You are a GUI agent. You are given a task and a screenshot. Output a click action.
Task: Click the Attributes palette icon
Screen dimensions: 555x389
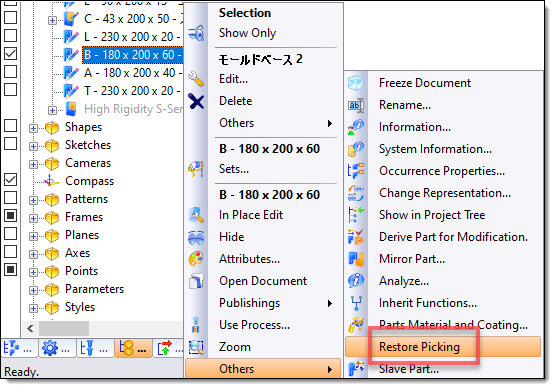click(196, 259)
